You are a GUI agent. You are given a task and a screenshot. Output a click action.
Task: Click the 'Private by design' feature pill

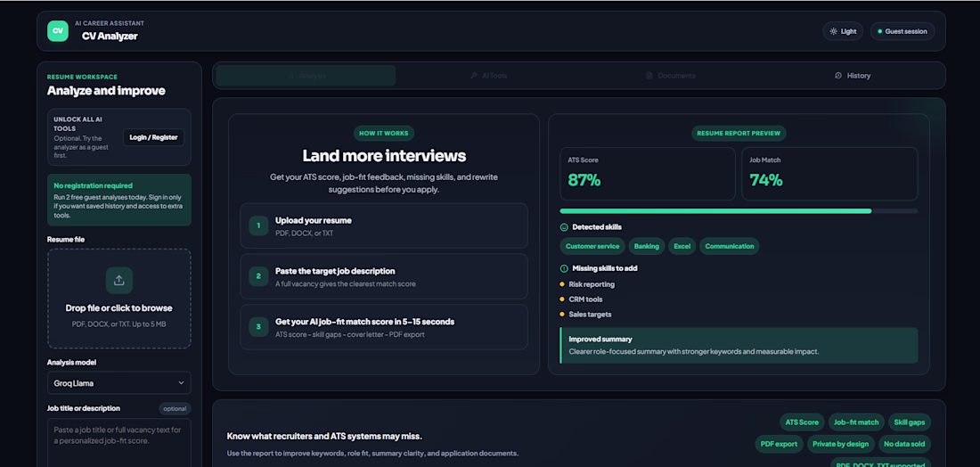tap(840, 445)
